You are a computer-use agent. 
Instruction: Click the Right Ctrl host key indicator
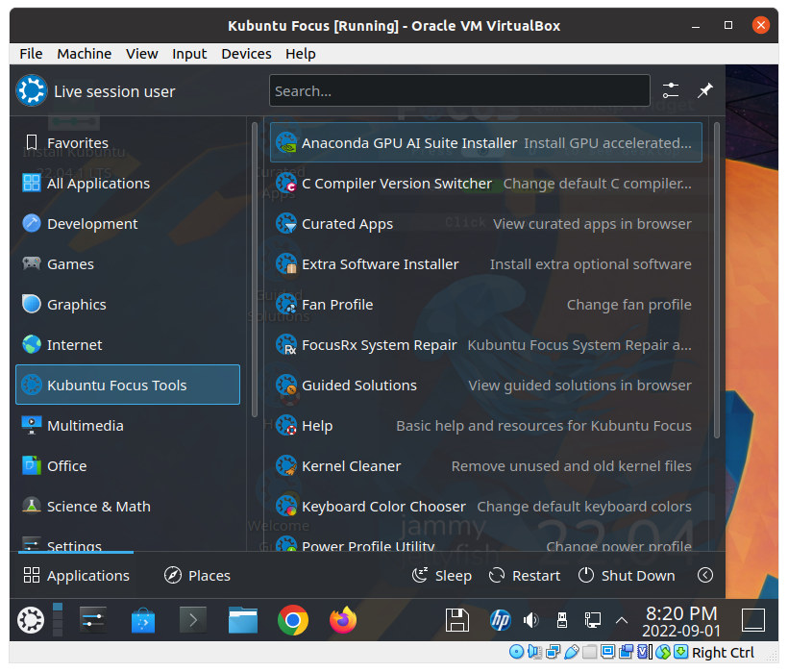coord(723,653)
